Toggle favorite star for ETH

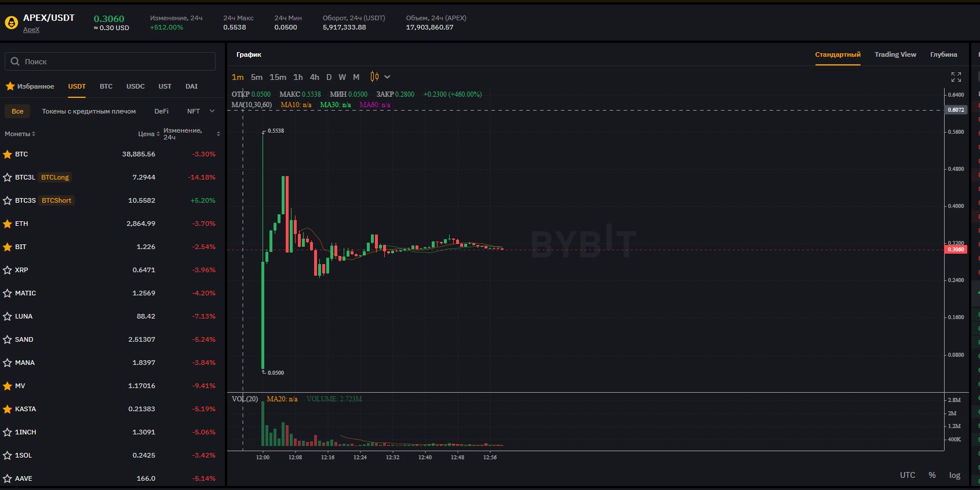(8, 224)
